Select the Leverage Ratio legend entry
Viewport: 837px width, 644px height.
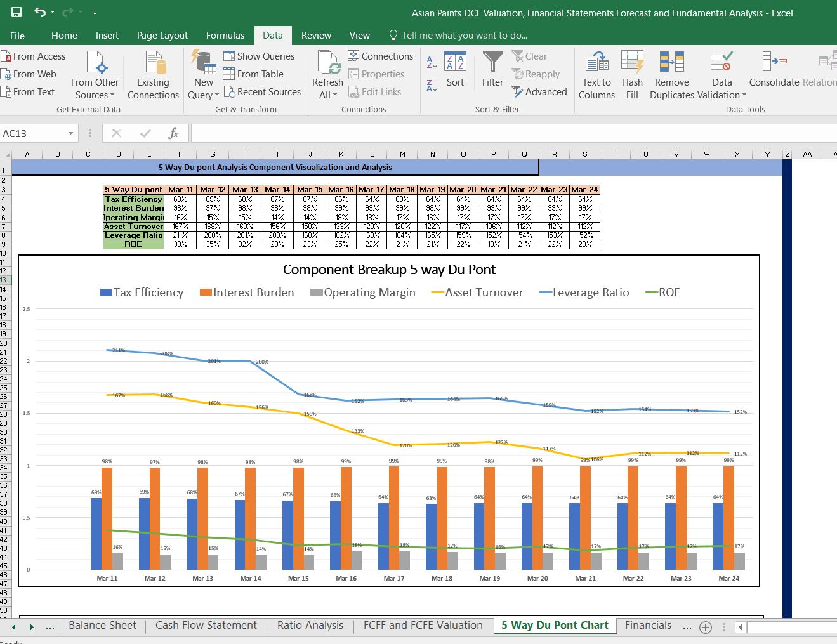pyautogui.click(x=584, y=292)
